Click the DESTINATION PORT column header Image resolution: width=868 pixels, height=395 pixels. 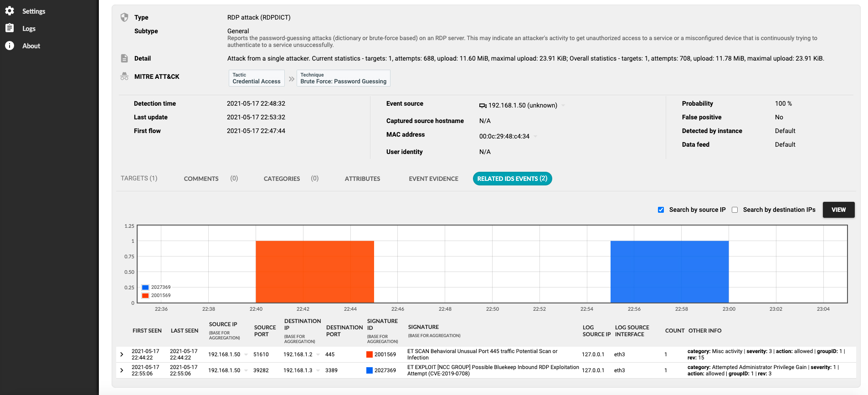(344, 331)
